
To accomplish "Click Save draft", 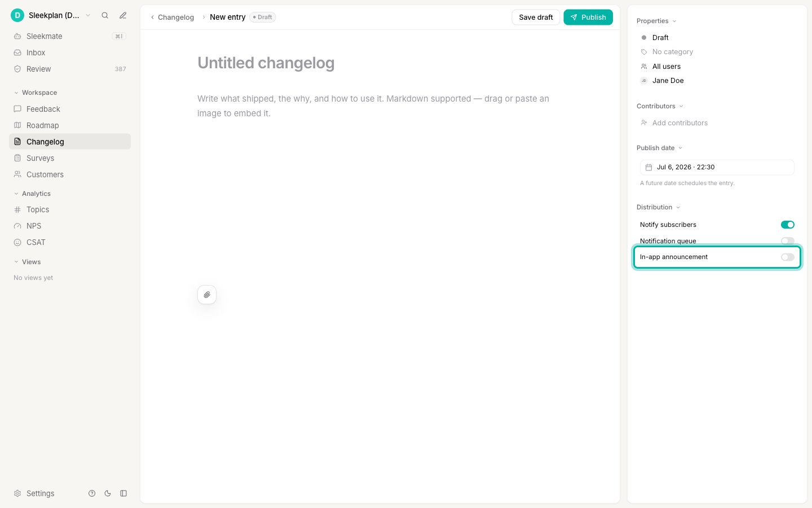I will (536, 17).
